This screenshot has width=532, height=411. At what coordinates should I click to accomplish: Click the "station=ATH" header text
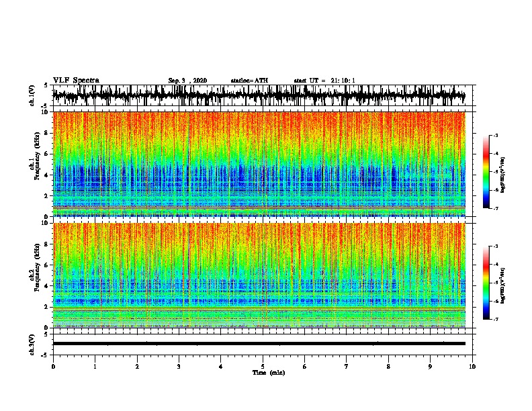pyautogui.click(x=249, y=81)
